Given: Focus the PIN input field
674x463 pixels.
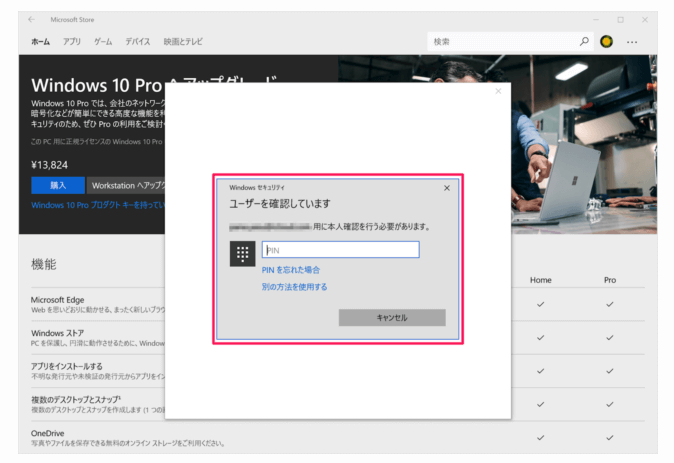Looking at the screenshot, I should tap(340, 250).
